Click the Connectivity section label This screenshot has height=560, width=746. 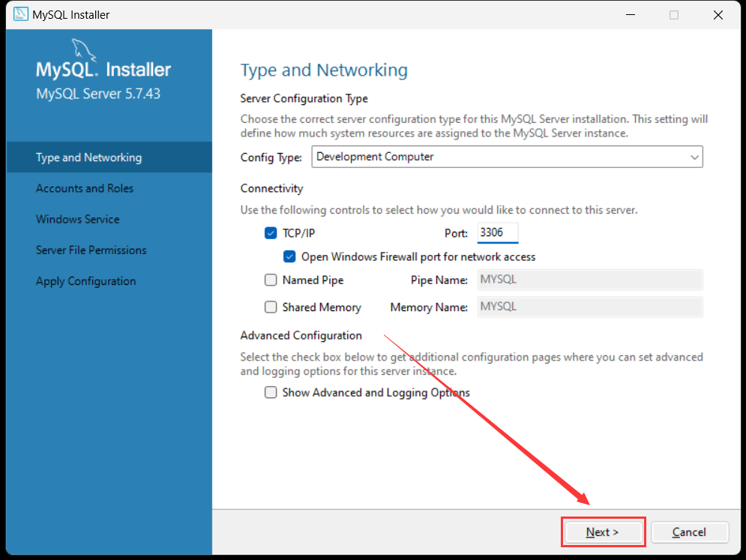[271, 188]
